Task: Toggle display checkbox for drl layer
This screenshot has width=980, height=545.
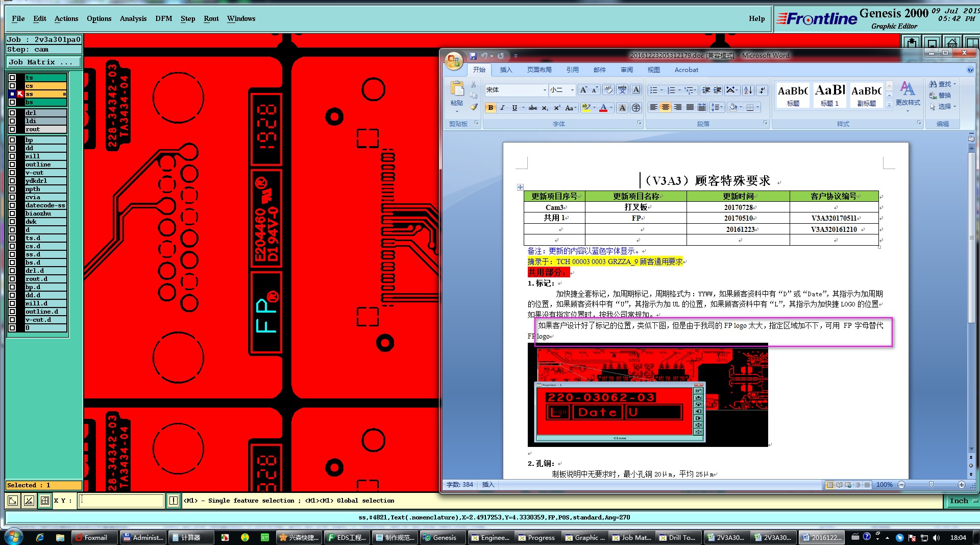Action: pyautogui.click(x=12, y=113)
